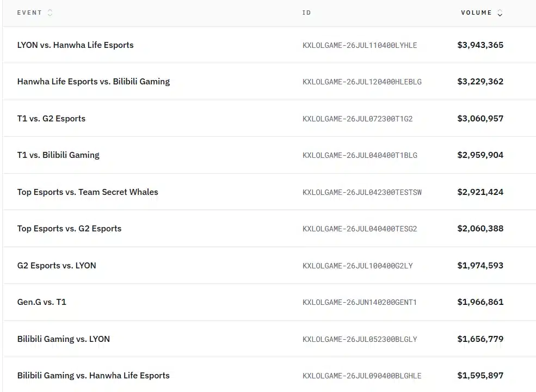
Task: Open T1 vs. G2 Esports event
Action: click(x=51, y=119)
